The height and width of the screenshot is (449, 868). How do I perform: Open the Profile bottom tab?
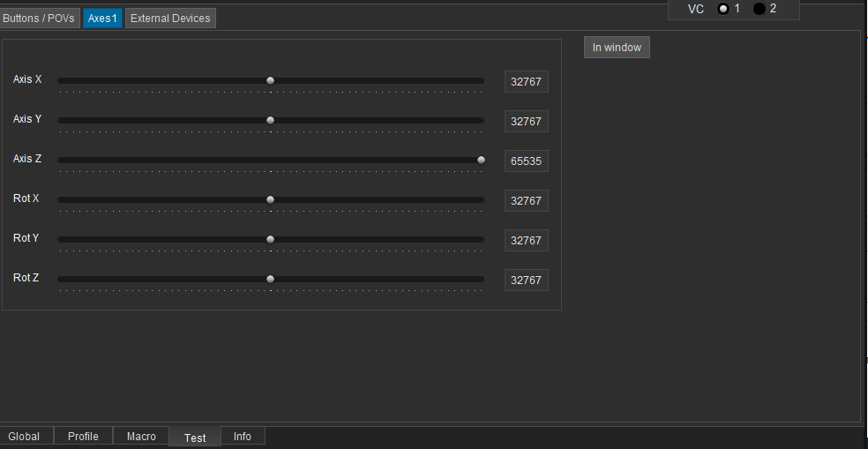tap(83, 437)
